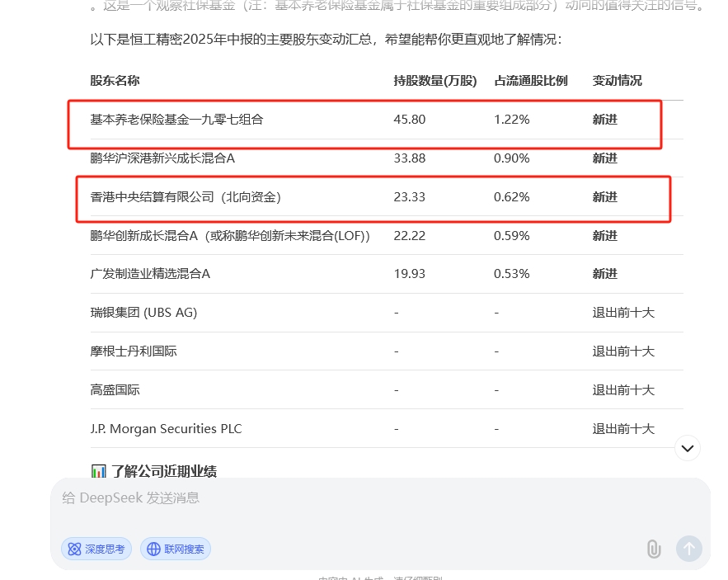Click the bar chart emoji beside 了解公司近期业绩

tap(98, 471)
